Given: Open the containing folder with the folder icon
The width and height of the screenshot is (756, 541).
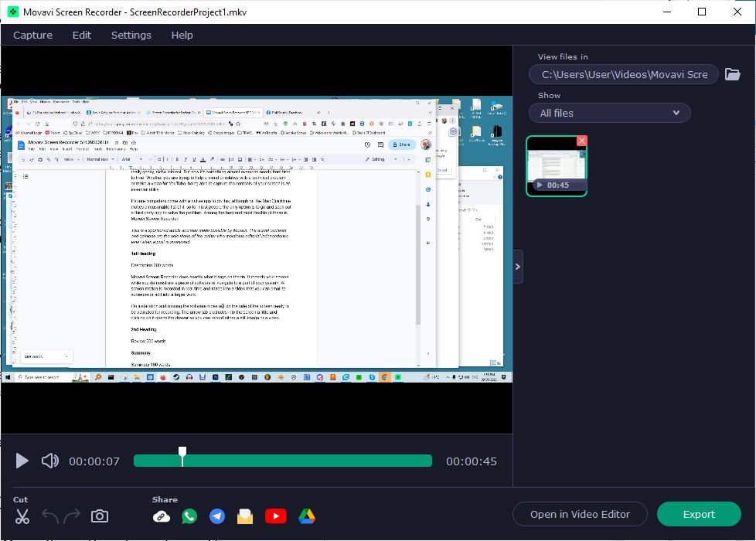Looking at the screenshot, I should tap(732, 74).
